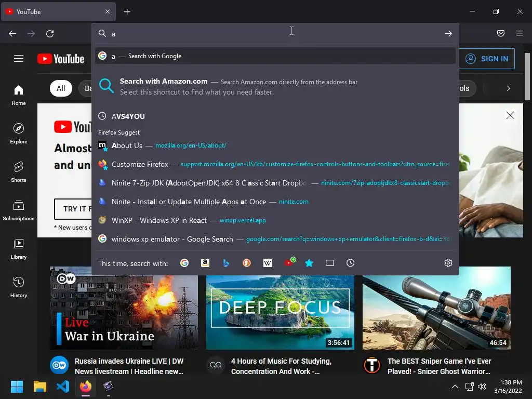Close the YouTube tab

tap(108, 11)
